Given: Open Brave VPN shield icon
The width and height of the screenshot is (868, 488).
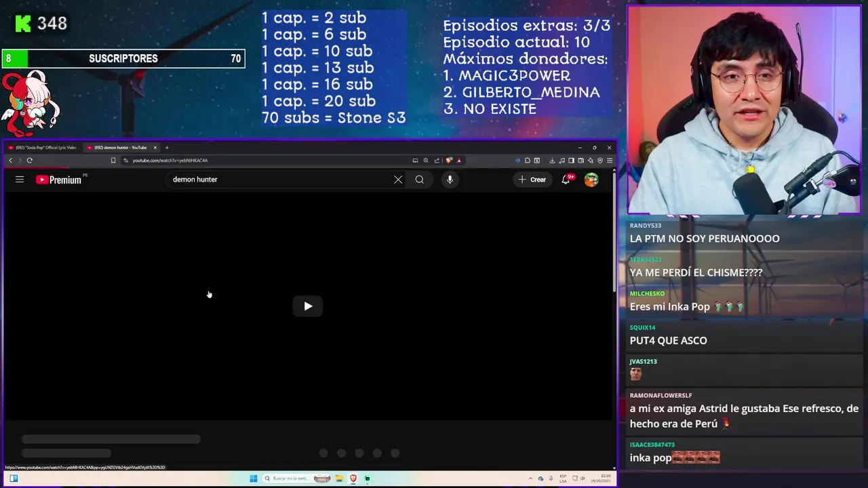Looking at the screenshot, I should click(x=600, y=161).
